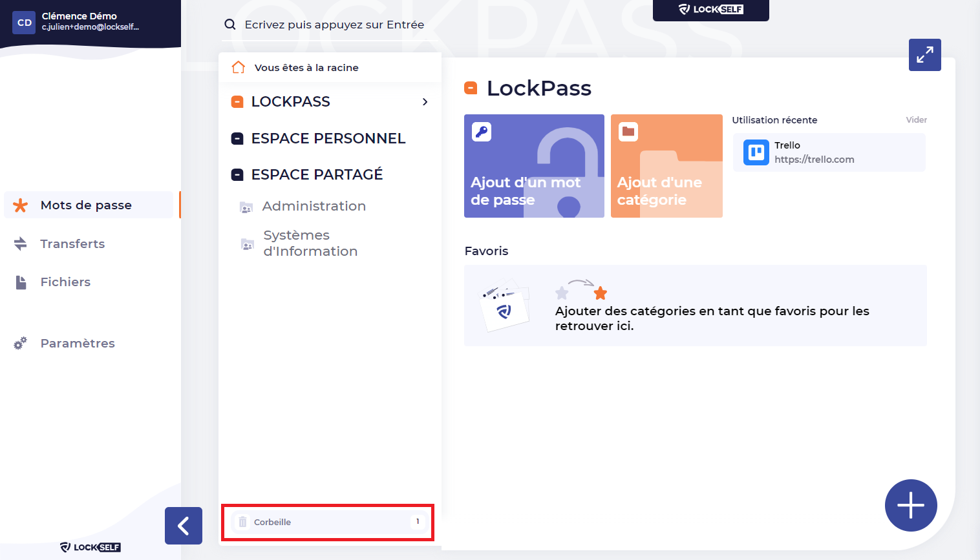The height and width of the screenshot is (560, 980).
Task: Collapse ESPACE PERSONNEL with its minus icon
Action: click(237, 139)
